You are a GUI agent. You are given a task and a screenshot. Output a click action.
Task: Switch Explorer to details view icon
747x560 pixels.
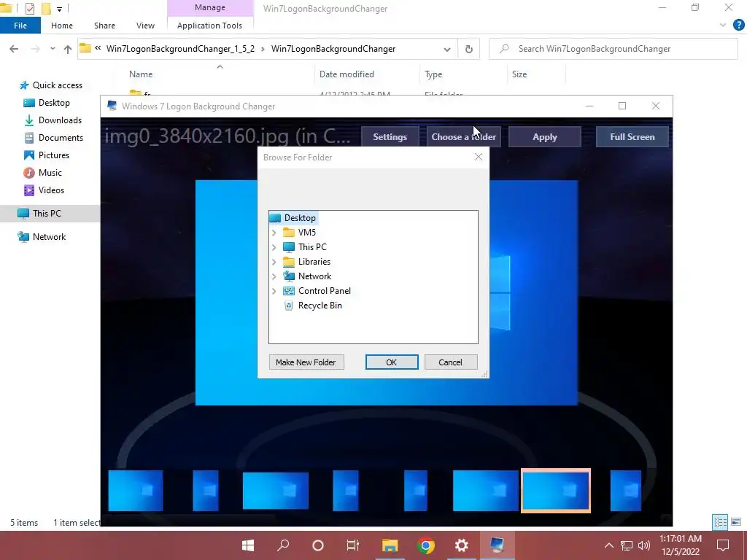click(720, 522)
